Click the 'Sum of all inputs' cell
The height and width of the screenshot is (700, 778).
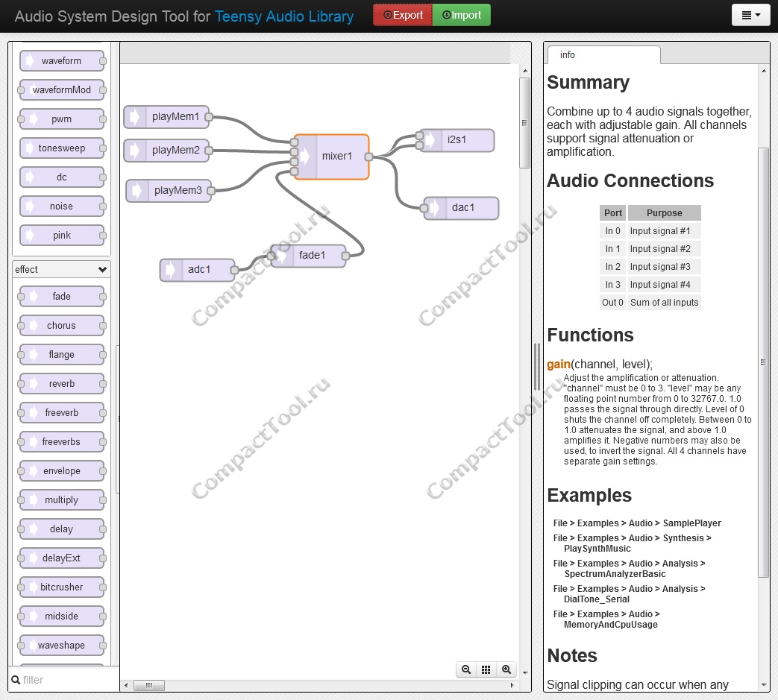click(665, 303)
